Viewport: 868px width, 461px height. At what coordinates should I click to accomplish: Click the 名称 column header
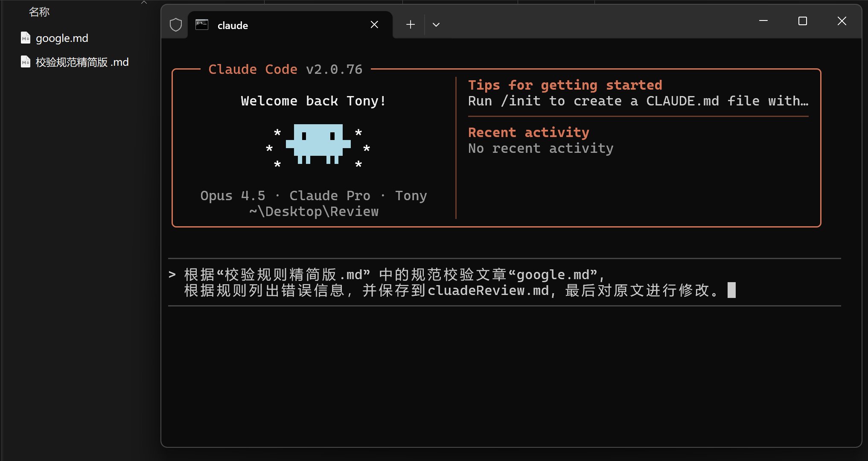39,12
